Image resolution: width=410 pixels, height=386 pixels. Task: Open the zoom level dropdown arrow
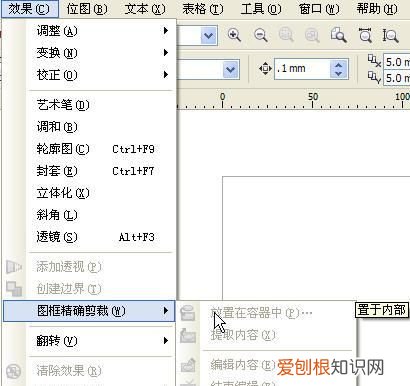pyautogui.click(x=209, y=35)
